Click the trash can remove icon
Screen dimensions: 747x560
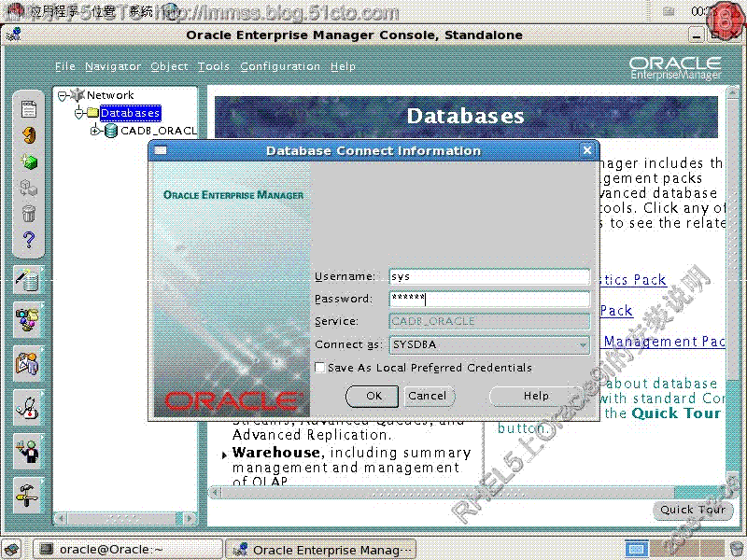(29, 214)
